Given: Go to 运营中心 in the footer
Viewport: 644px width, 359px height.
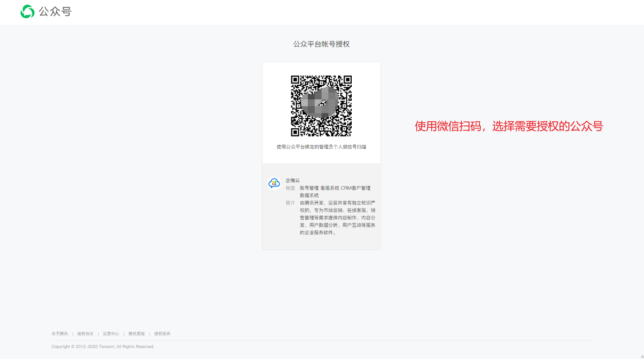Looking at the screenshot, I should pyautogui.click(x=111, y=334).
